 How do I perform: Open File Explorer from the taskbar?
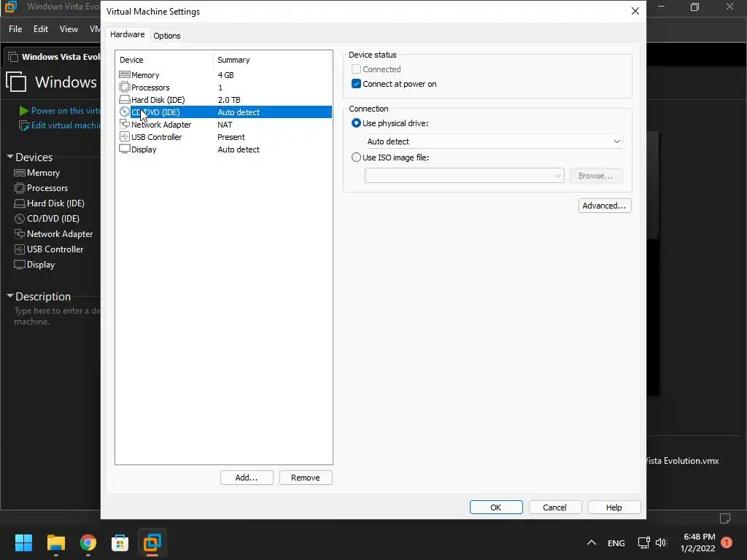click(x=55, y=542)
